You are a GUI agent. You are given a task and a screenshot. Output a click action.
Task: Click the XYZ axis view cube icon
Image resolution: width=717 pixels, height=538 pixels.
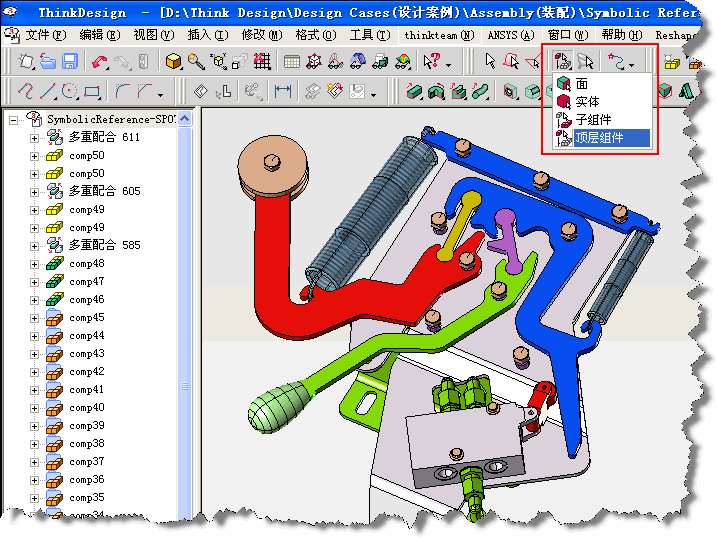pyautogui.click(x=218, y=61)
